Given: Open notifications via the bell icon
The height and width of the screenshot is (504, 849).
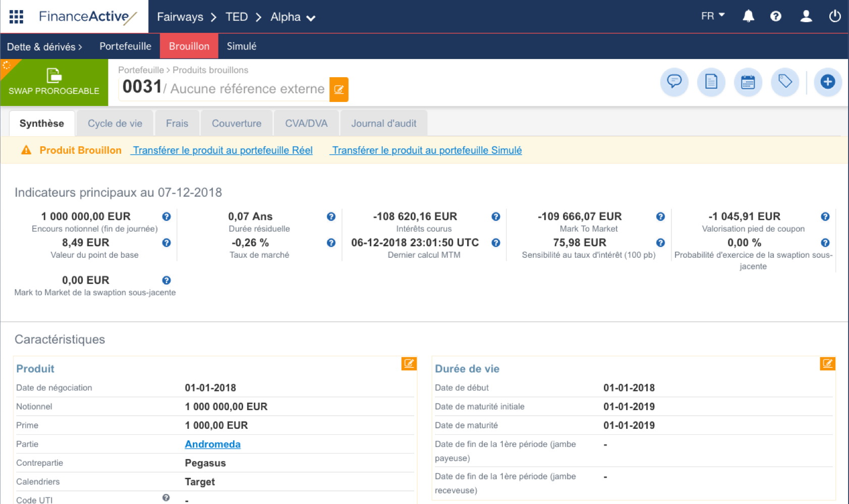Looking at the screenshot, I should pyautogui.click(x=748, y=16).
